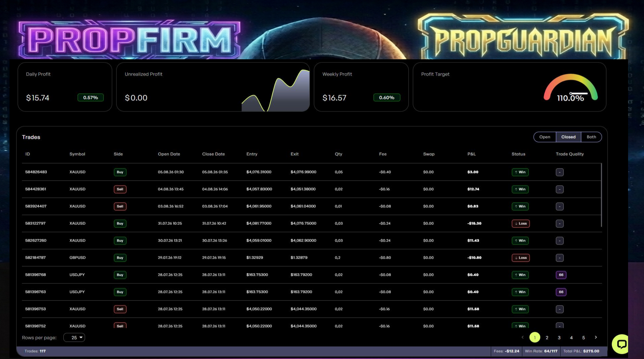Show Both open and closed trades

click(591, 137)
